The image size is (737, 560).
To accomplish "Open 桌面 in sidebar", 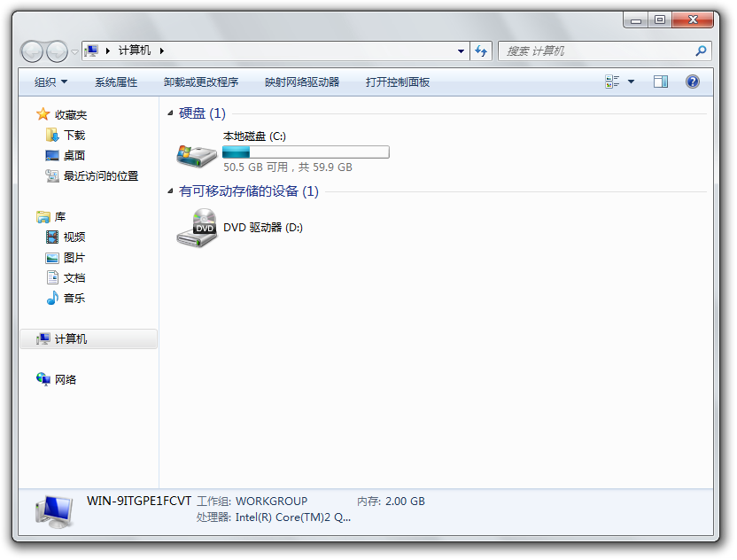I will tap(66, 156).
